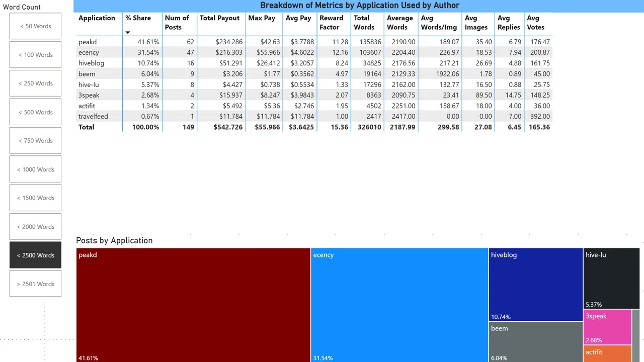Screen dimensions: 644x362
Task: Click the Word Count slicer title
Action: click(x=22, y=7)
